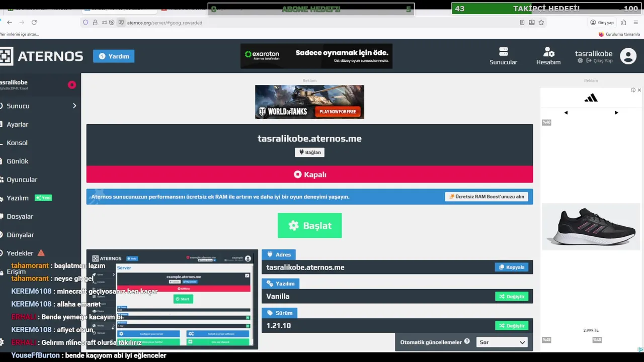Viewport: 644px width, 362px height.
Task: Click the Giriş yap account button
Action: click(602, 23)
